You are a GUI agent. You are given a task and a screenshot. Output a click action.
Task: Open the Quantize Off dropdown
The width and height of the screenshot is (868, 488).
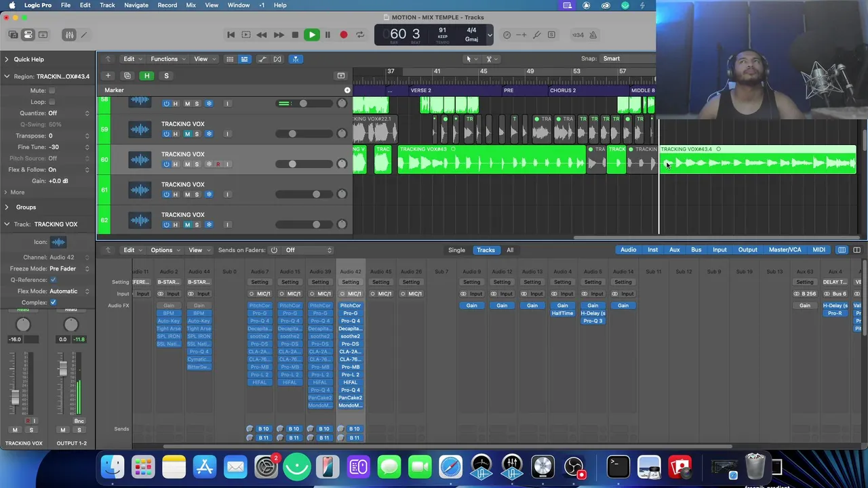click(69, 113)
